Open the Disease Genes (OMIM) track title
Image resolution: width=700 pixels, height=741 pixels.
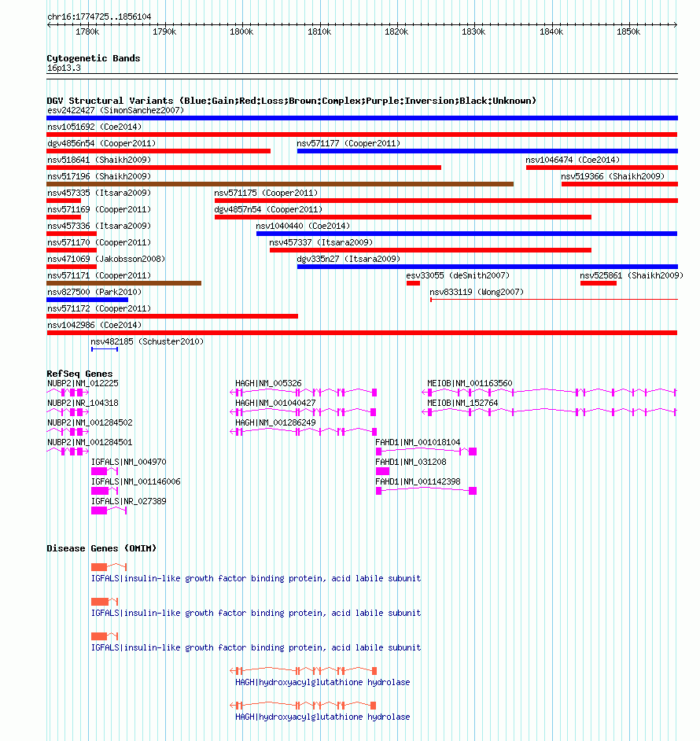coord(101,548)
